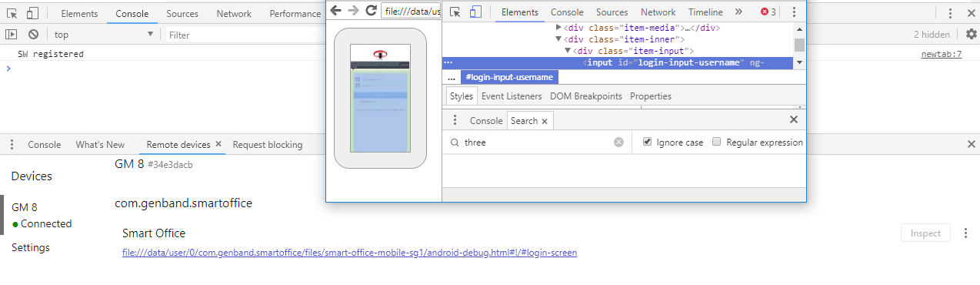Screen dimensions: 980x285
Task: Open the Console tab in bottom drawer
Action: (x=45, y=144)
